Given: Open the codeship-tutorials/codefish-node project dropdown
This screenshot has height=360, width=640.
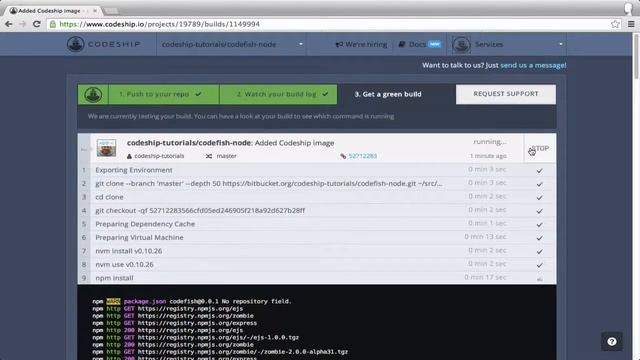Looking at the screenshot, I should click(232, 44).
